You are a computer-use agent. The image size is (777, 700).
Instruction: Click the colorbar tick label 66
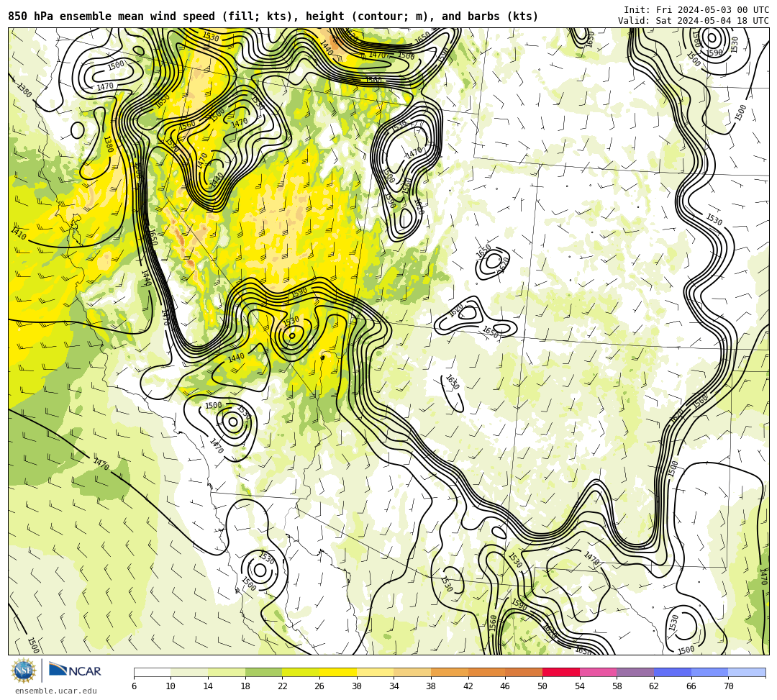[x=691, y=686]
